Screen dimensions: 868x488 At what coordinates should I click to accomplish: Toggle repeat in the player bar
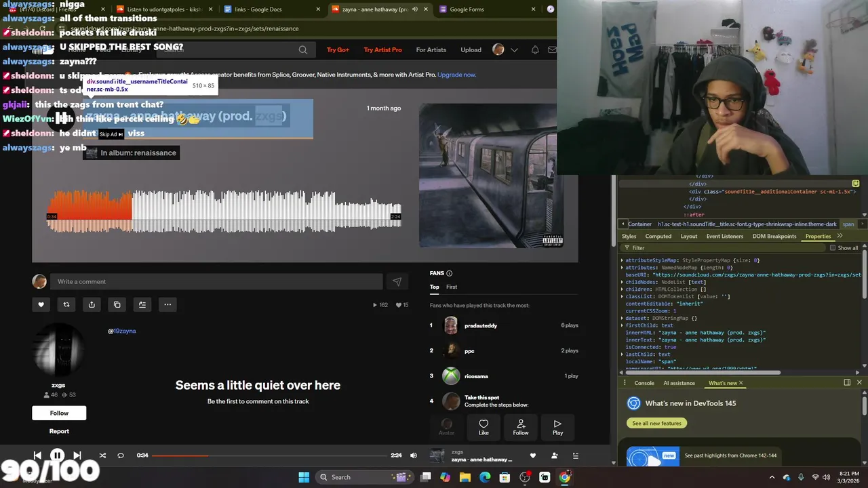click(x=121, y=455)
